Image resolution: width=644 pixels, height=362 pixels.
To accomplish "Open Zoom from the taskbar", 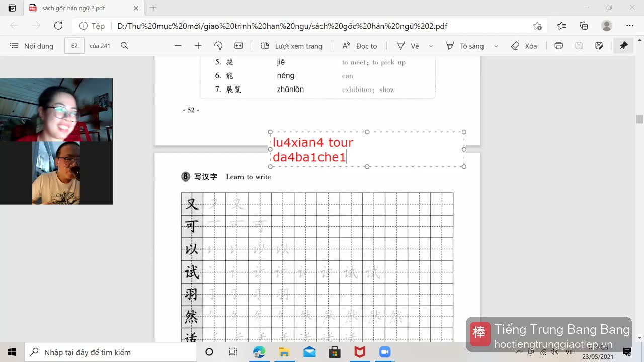I will click(x=385, y=352).
